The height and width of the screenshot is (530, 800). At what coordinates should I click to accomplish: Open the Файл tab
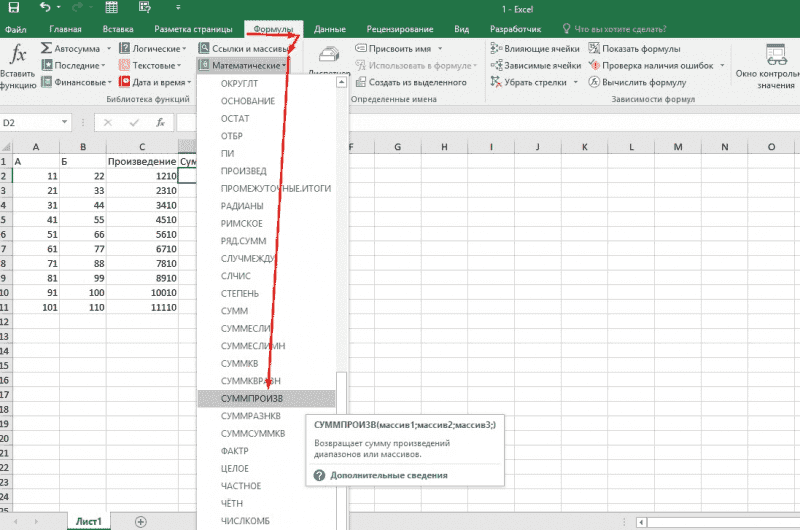[x=15, y=30]
